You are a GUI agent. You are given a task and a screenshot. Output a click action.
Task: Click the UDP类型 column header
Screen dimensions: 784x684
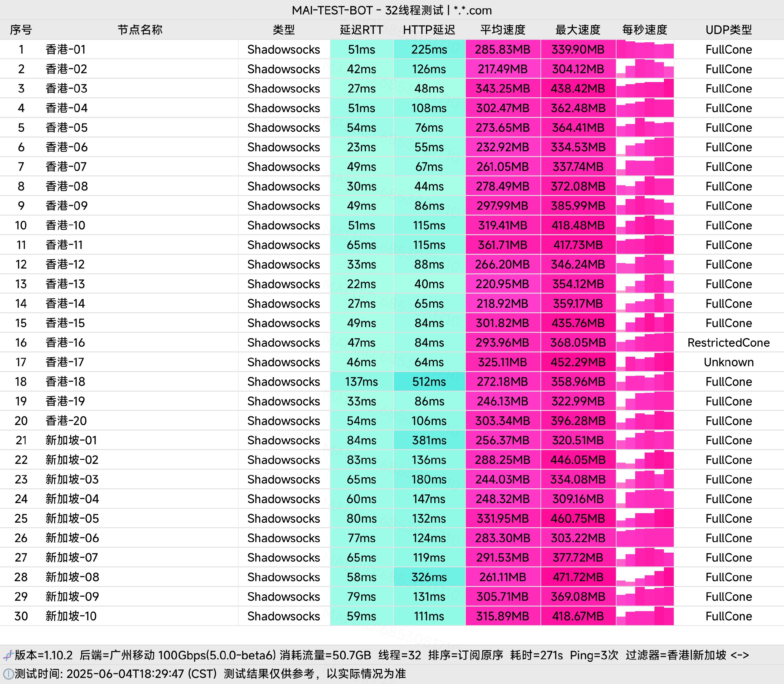click(x=729, y=30)
